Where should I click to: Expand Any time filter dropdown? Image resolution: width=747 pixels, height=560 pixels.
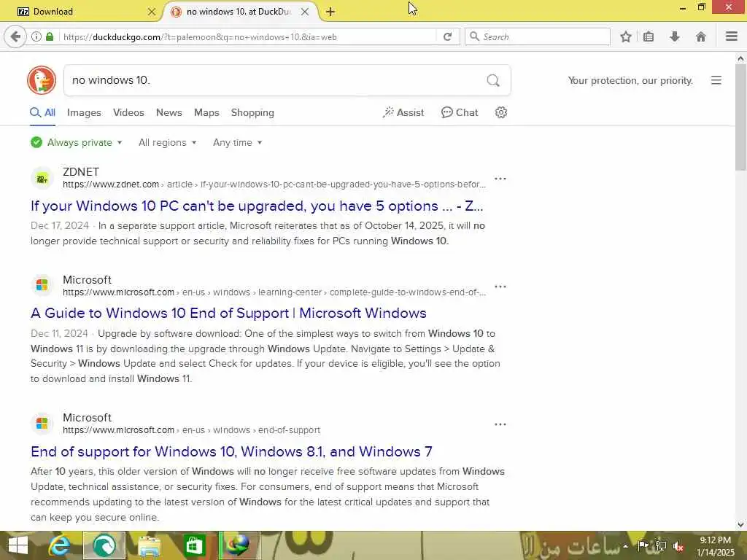point(237,142)
